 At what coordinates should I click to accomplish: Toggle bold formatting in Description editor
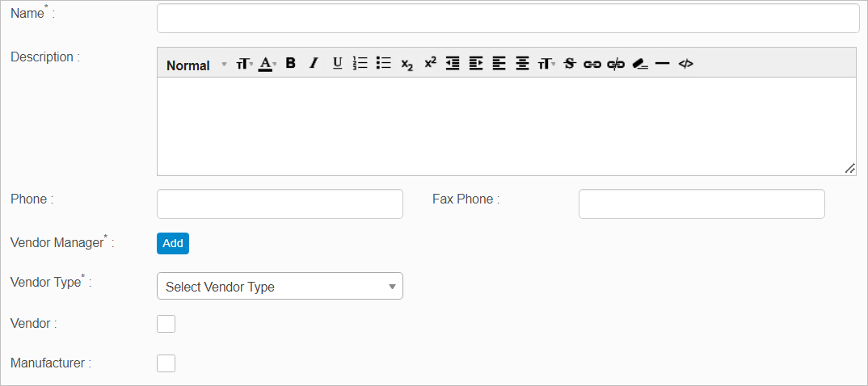291,64
